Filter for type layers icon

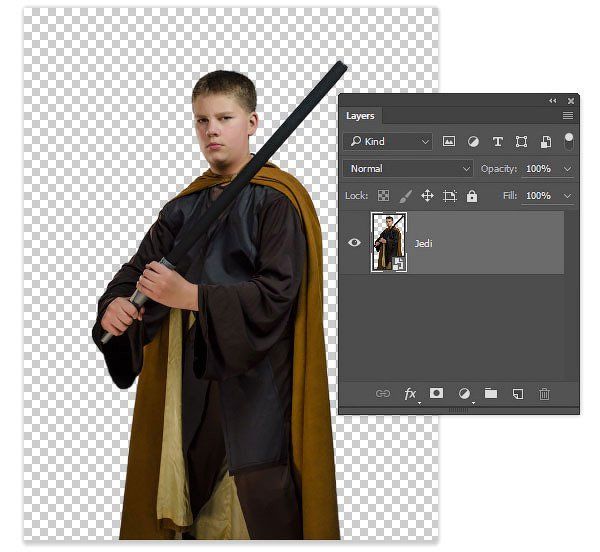(497, 142)
